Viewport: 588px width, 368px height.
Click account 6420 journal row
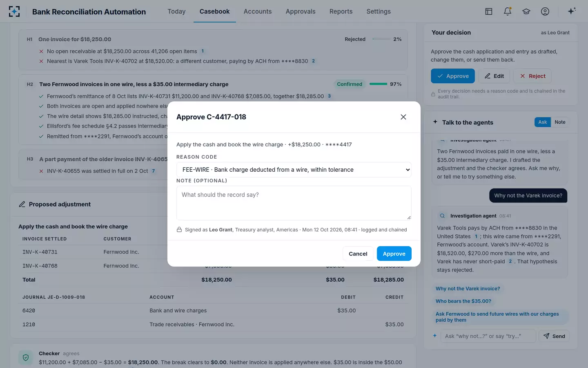click(x=213, y=311)
